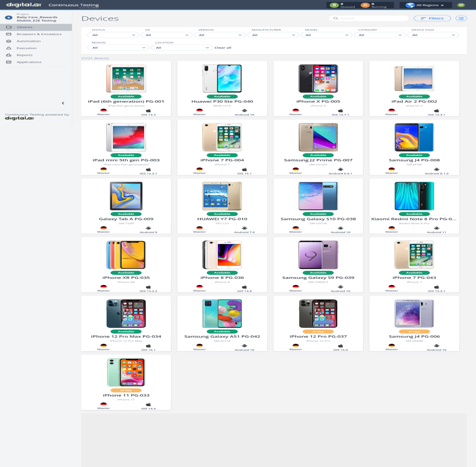476x467 pixels.
Task: Click the Queued status icon
Action: point(334,5)
